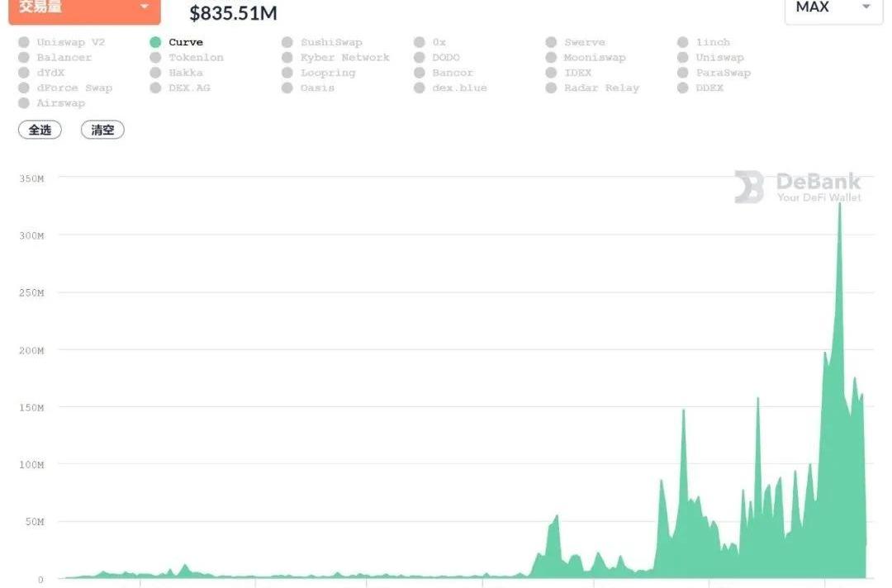The image size is (892, 588).
Task: Click the green Curve color swatch
Action: (155, 42)
